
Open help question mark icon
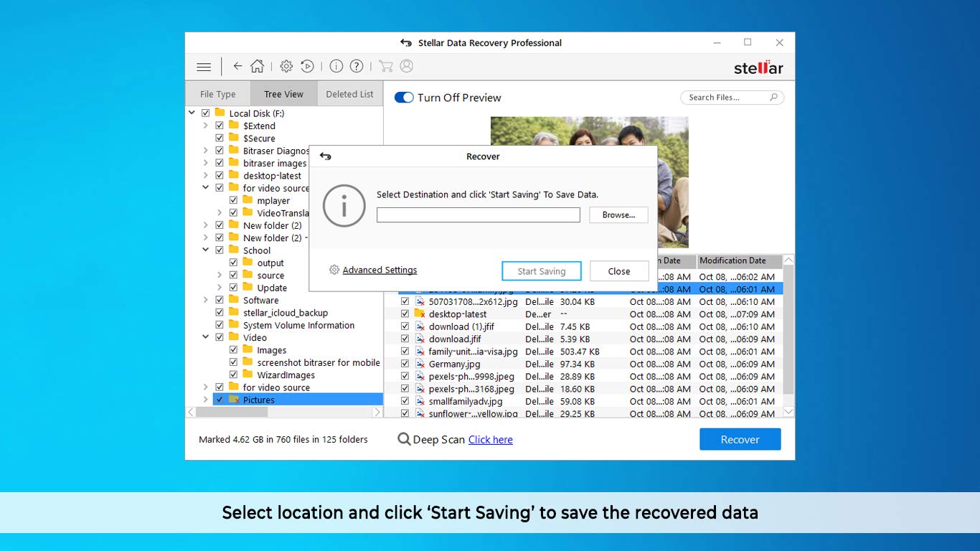click(357, 67)
